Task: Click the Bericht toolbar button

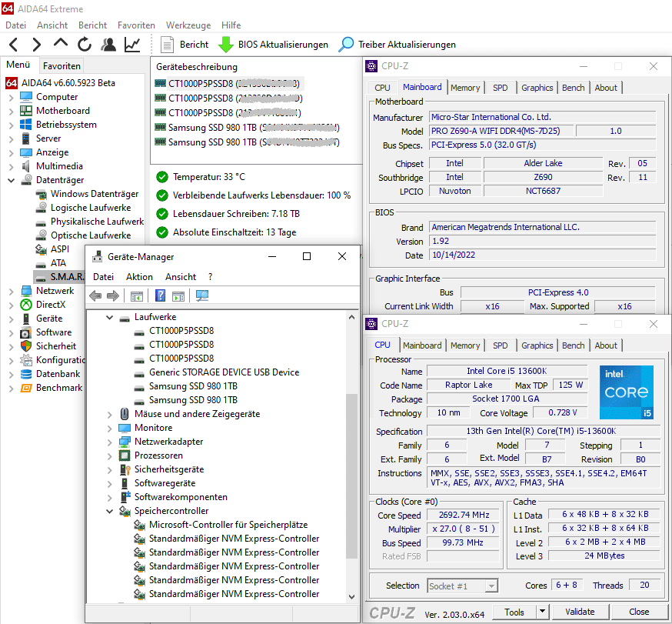Action: [185, 45]
